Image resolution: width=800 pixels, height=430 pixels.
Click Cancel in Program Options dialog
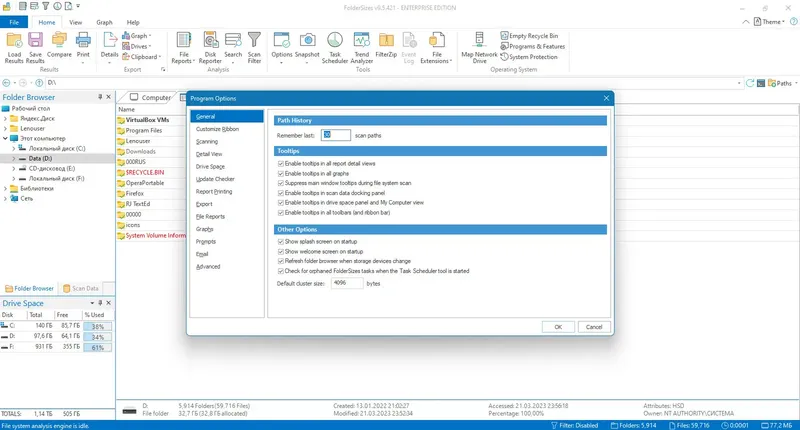[x=594, y=327]
